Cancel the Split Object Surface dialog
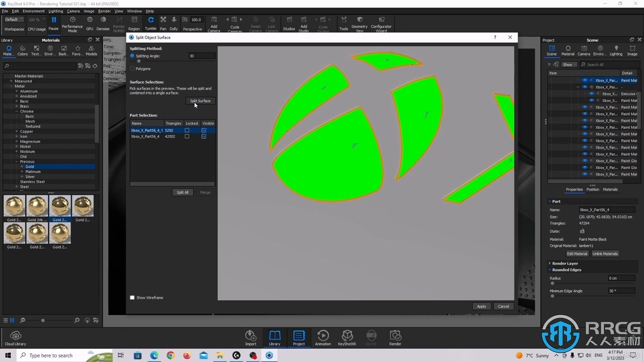 (x=504, y=306)
